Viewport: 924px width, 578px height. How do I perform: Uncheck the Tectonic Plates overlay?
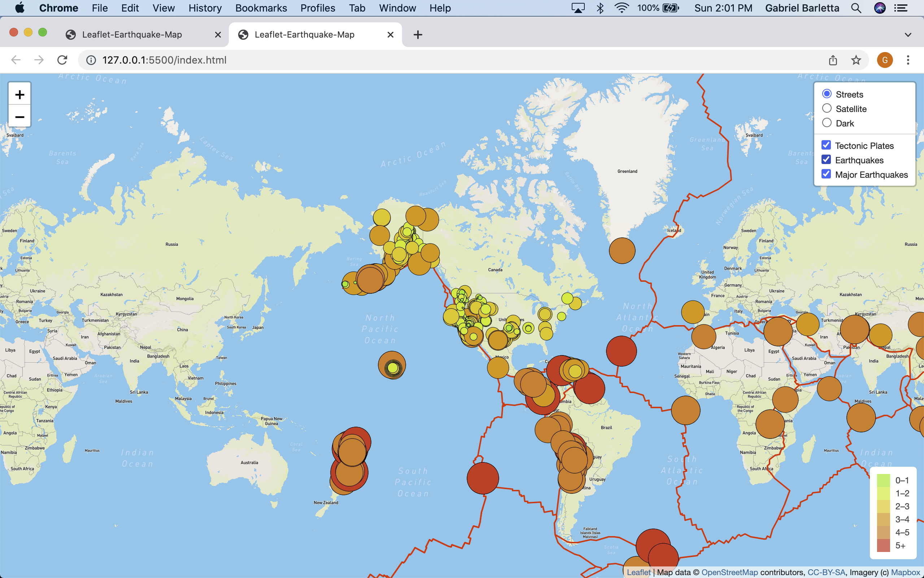(x=826, y=145)
